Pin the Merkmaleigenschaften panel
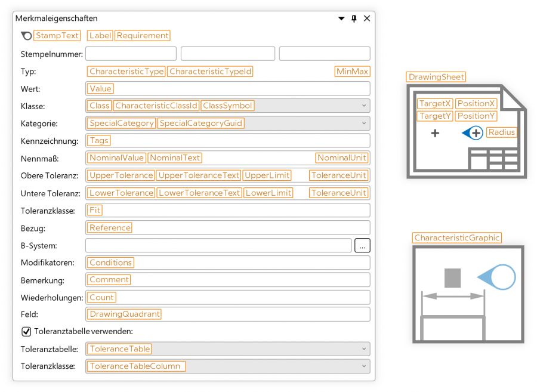 click(x=354, y=18)
